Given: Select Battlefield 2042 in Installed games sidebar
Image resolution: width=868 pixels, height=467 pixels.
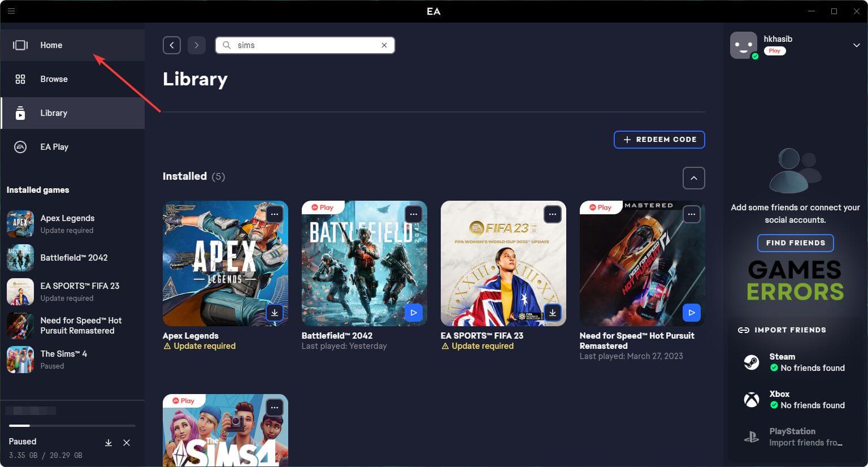Looking at the screenshot, I should [x=72, y=258].
